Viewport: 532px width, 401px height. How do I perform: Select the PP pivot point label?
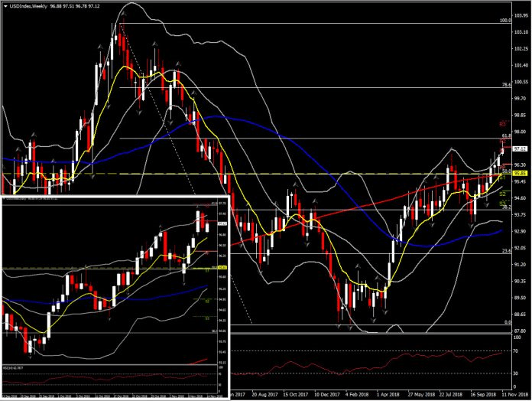[502, 168]
